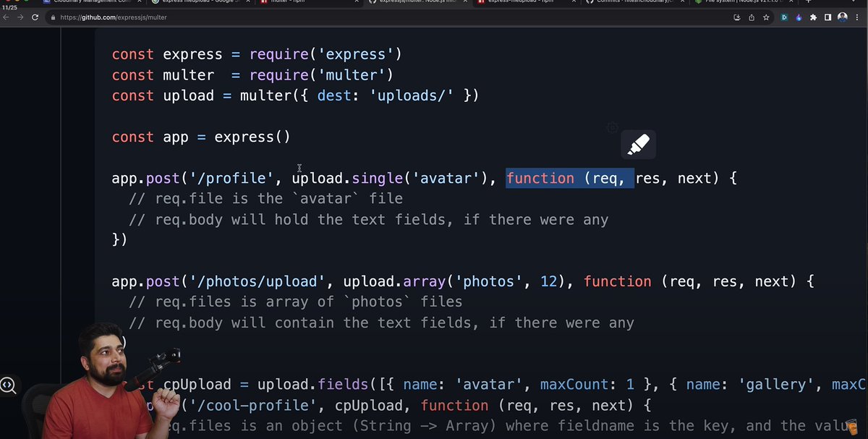Click the page reload button
Image resolution: width=868 pixels, height=439 pixels.
tap(35, 17)
